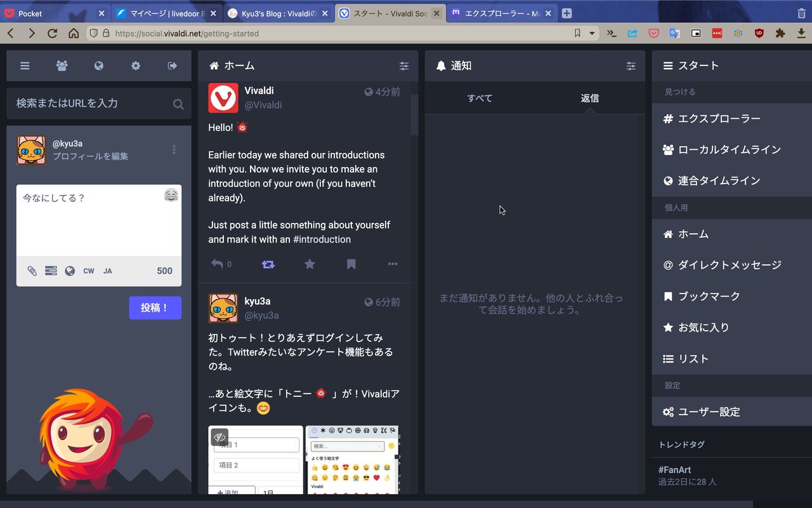Screen dimensions: 812x508
Task: Open ローカルタイムライン in the start menu
Action: 731,150
